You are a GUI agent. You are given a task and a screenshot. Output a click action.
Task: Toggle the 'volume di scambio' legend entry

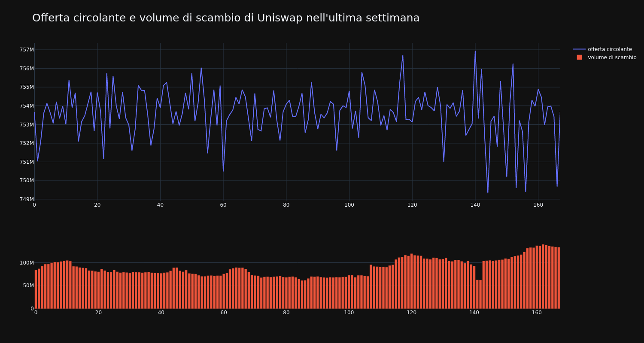(605, 57)
